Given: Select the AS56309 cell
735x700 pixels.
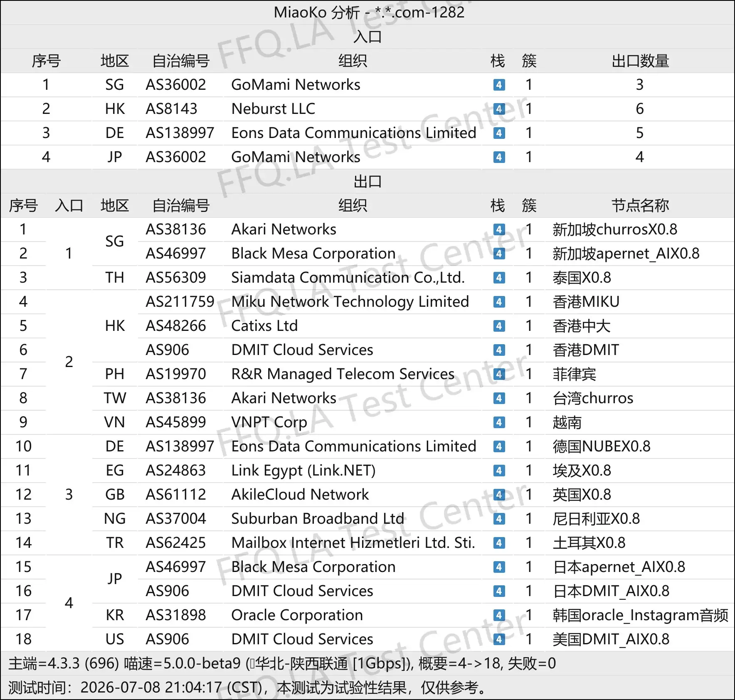Looking at the screenshot, I should [x=176, y=278].
